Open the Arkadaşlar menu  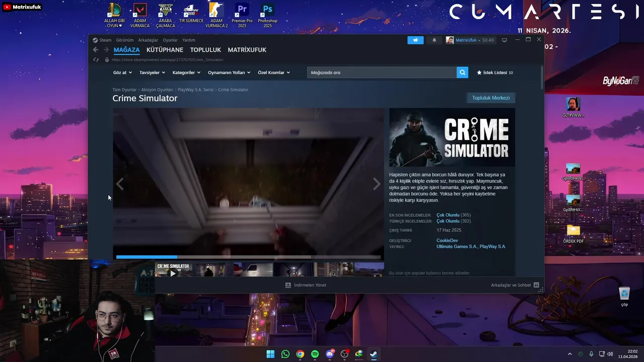[148, 40]
